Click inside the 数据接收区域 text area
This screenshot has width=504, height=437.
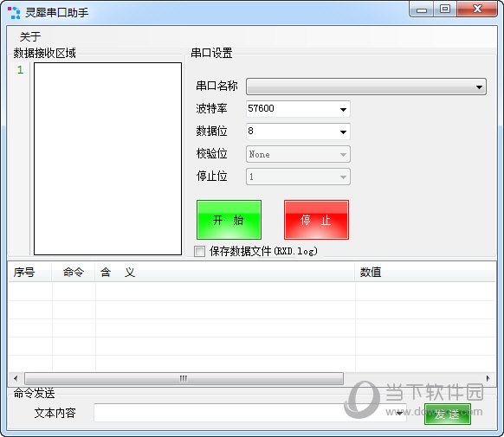point(107,158)
